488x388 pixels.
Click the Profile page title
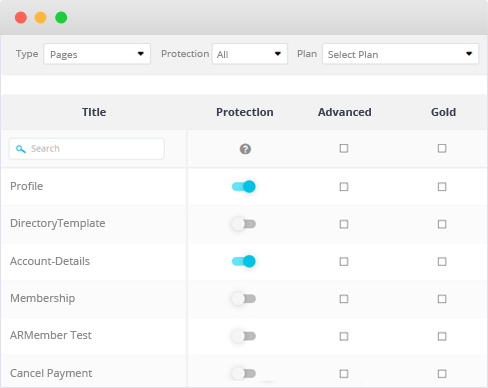click(27, 186)
